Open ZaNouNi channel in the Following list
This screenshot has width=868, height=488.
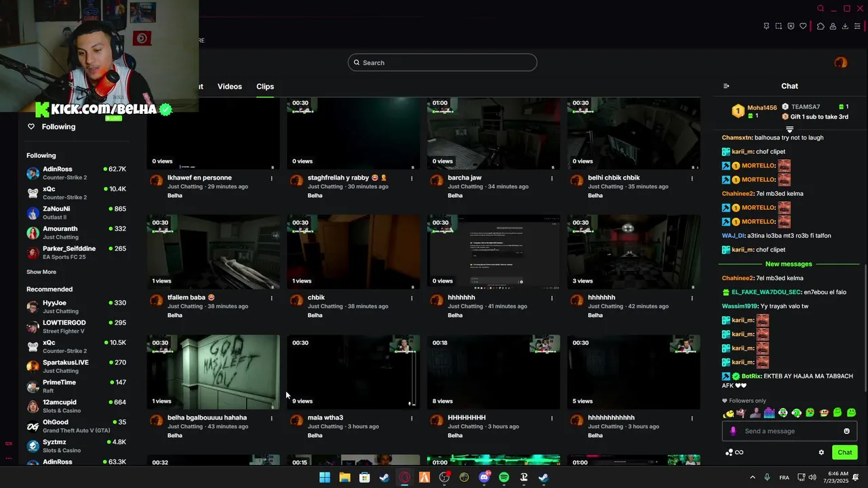76,213
